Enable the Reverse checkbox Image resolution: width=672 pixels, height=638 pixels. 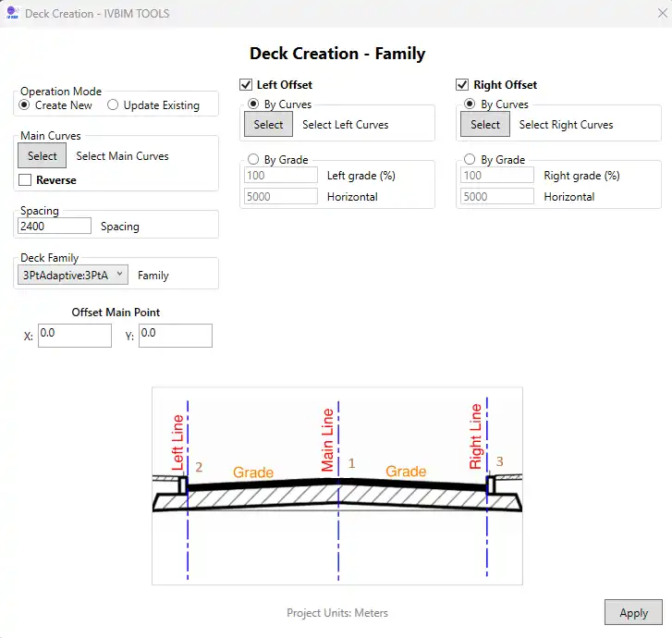click(26, 180)
